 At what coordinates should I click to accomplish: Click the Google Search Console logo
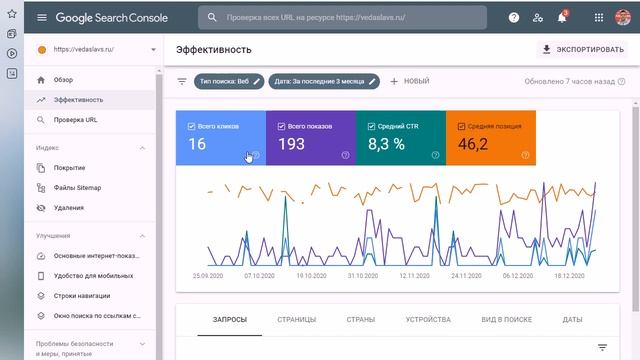point(111,18)
